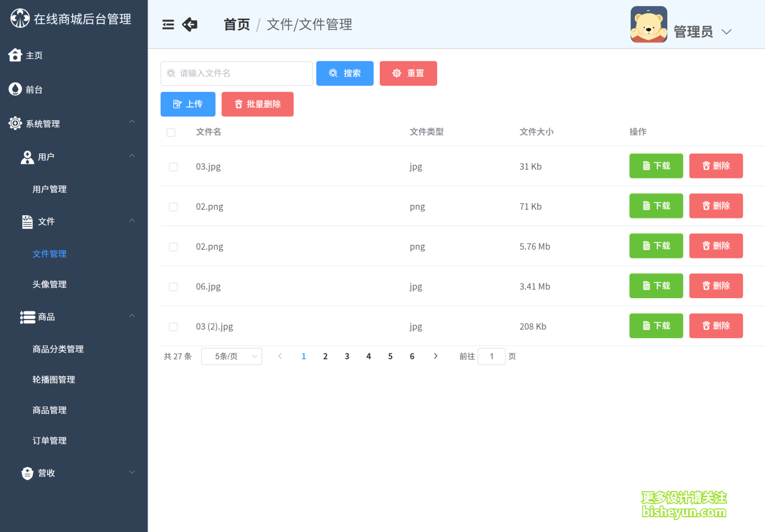Delete the 5.76 Mb 02.png file
Screen dimensions: 765x532
pos(716,246)
